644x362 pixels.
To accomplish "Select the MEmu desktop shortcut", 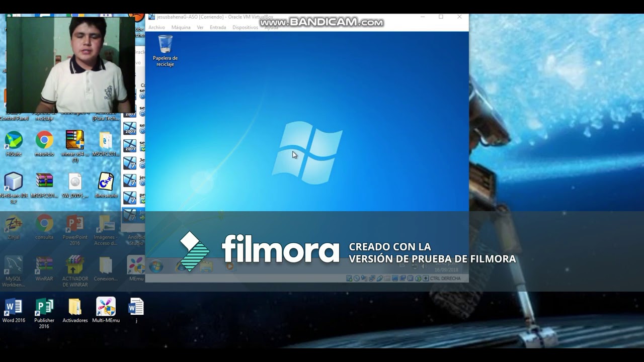I will tap(136, 265).
